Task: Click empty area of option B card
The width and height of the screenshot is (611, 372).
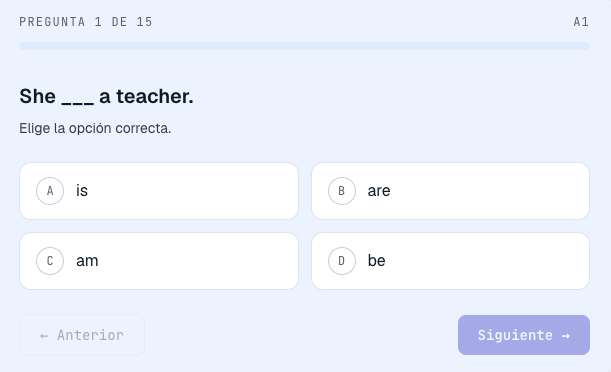Action: pos(487,191)
